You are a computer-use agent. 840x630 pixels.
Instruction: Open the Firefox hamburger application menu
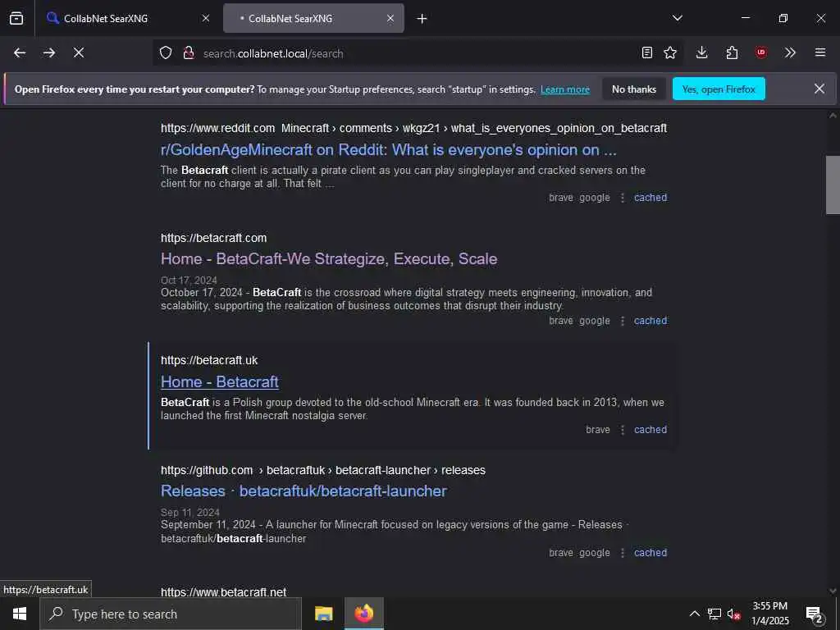[820, 52]
